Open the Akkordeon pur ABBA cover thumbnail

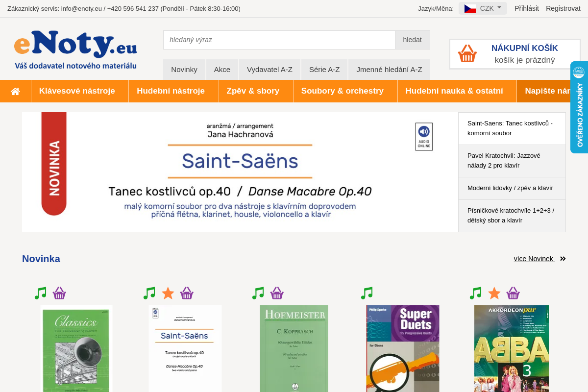[x=512, y=348]
